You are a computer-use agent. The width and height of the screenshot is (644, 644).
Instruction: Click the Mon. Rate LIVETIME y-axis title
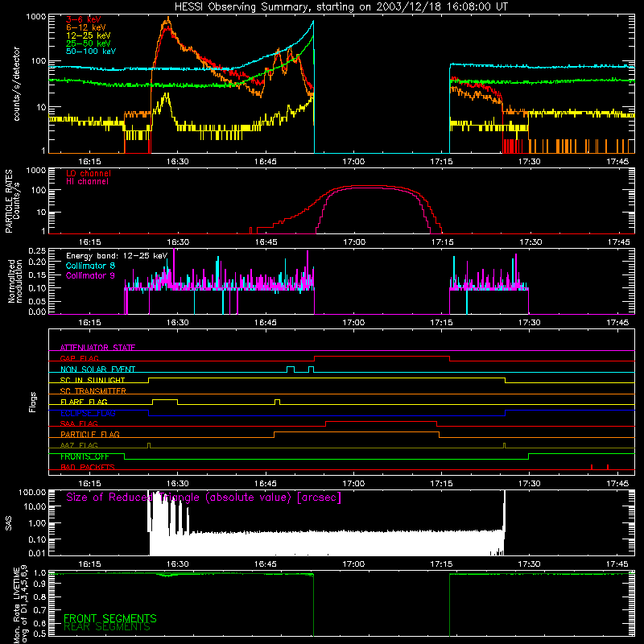click(x=21, y=604)
